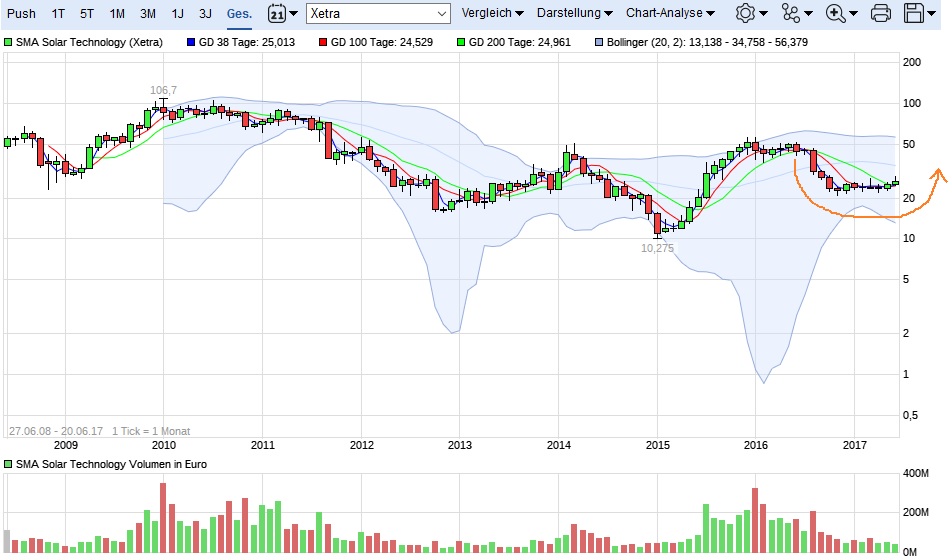Click the 2013 year axis label

click(x=460, y=445)
